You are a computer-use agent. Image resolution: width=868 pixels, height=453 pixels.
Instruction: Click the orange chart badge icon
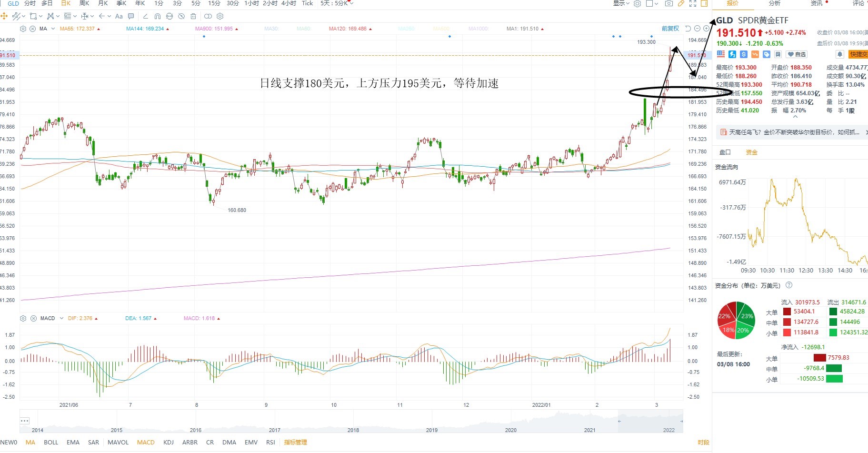click(x=755, y=54)
